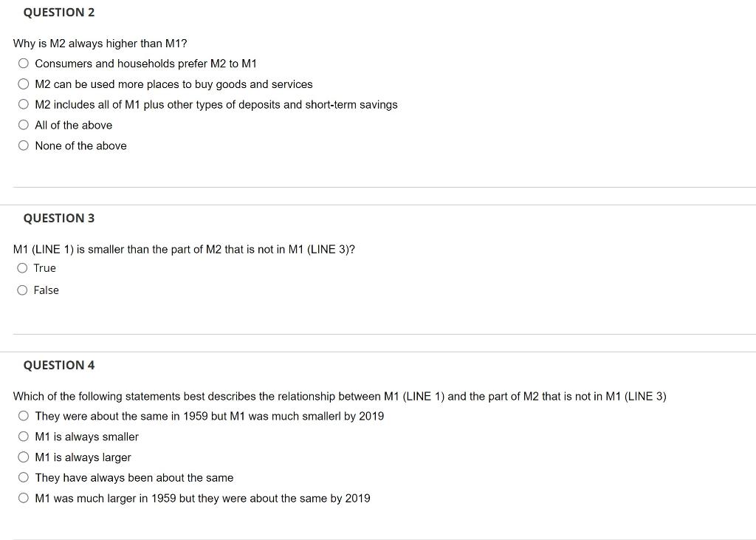Select "None of the above" for Question 2
The image size is (756, 540).
coord(23,145)
